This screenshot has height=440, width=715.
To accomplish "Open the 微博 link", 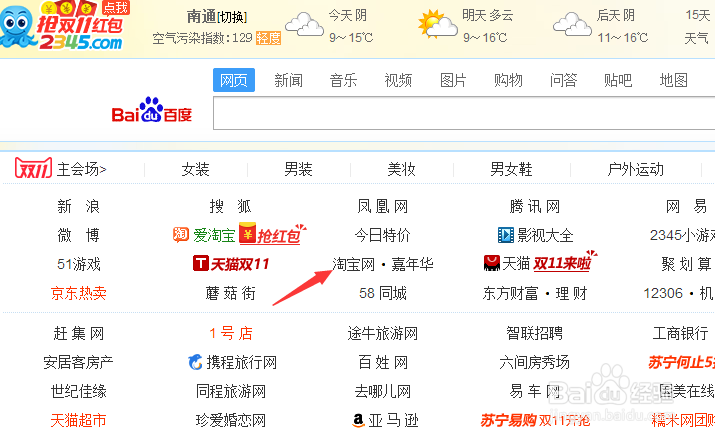I will [x=78, y=235].
